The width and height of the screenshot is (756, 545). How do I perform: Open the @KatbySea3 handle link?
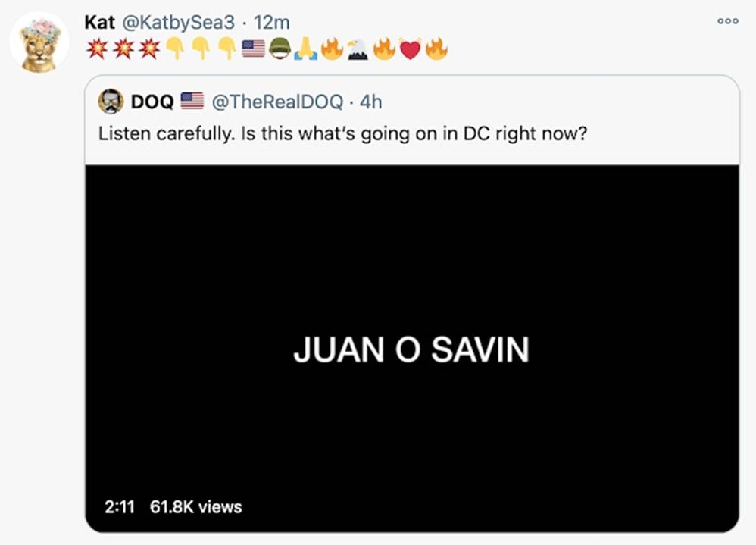[171, 23]
